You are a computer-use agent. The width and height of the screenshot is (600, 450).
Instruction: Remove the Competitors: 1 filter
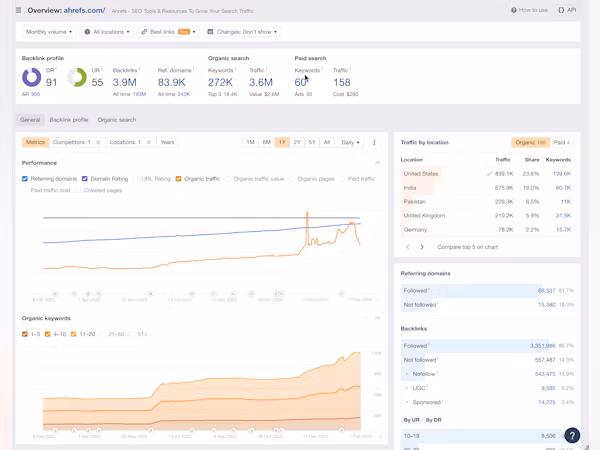pos(98,142)
